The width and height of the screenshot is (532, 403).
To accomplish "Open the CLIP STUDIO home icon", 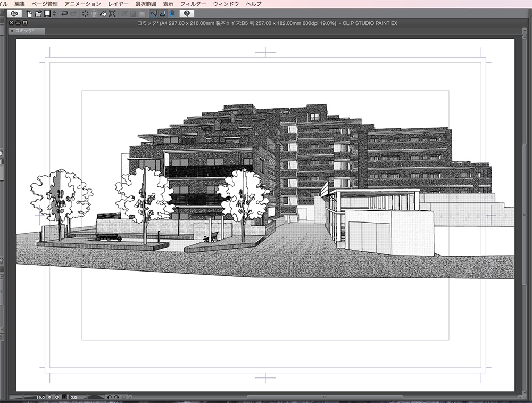I will tap(15, 13).
